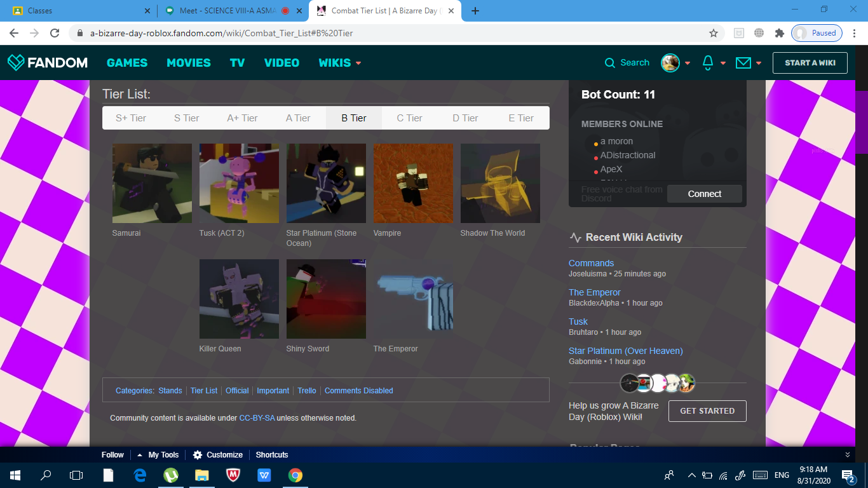Open Chrome extensions puzzle icon
This screenshot has width=868, height=488.
point(779,33)
